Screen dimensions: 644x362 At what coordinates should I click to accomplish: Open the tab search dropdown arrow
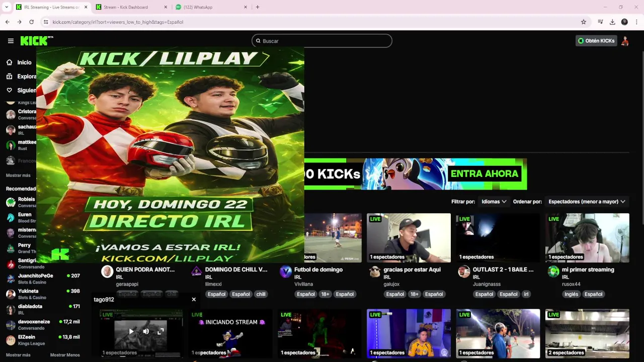click(x=7, y=7)
